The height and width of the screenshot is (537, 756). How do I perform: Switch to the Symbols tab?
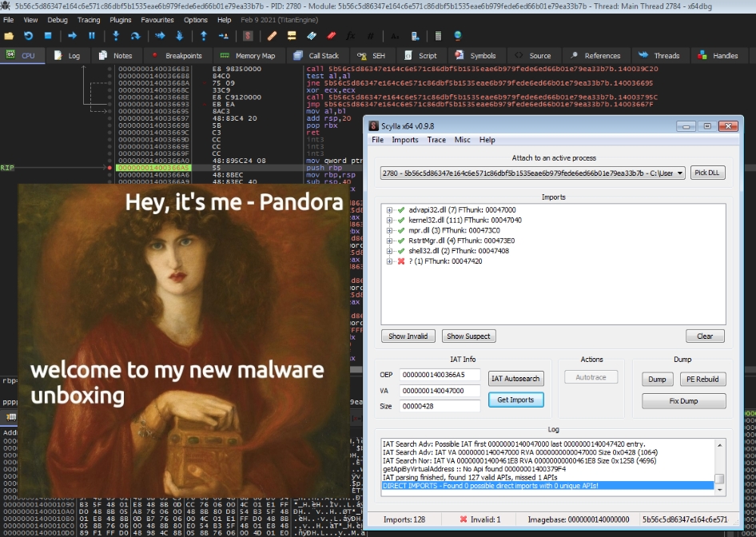point(475,55)
